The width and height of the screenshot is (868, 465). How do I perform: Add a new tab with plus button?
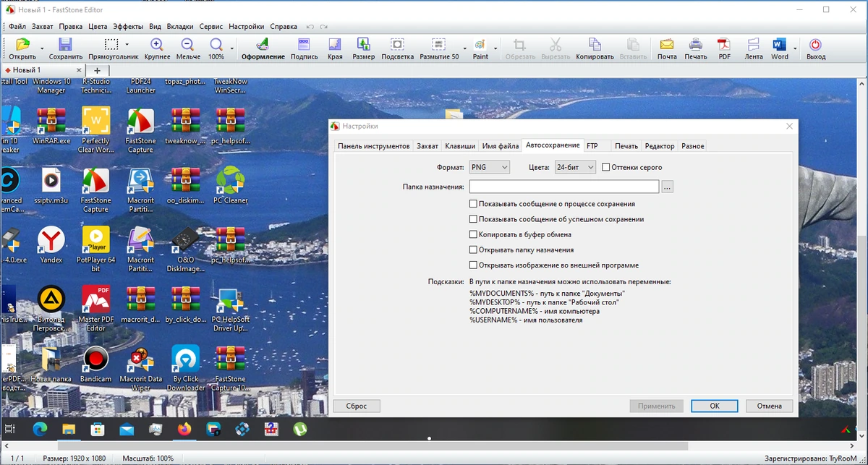98,70
